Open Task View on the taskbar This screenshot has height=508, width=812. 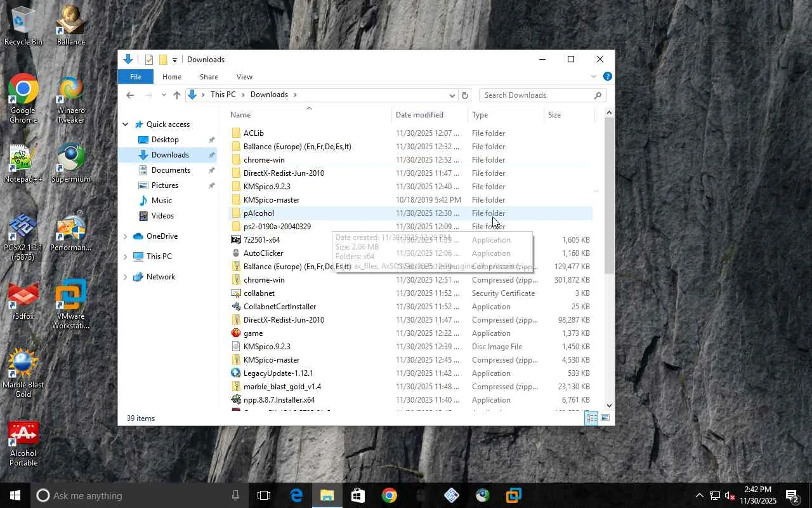264,495
